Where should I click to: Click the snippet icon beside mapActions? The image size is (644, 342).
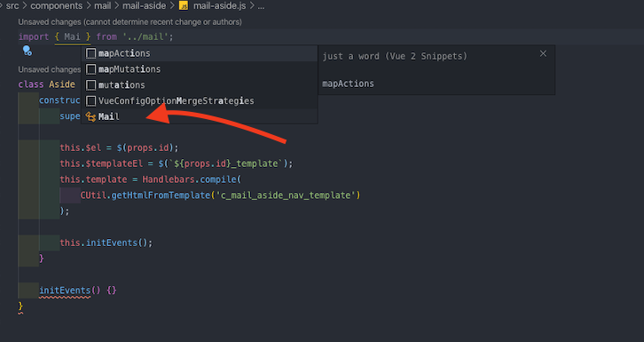coord(90,53)
